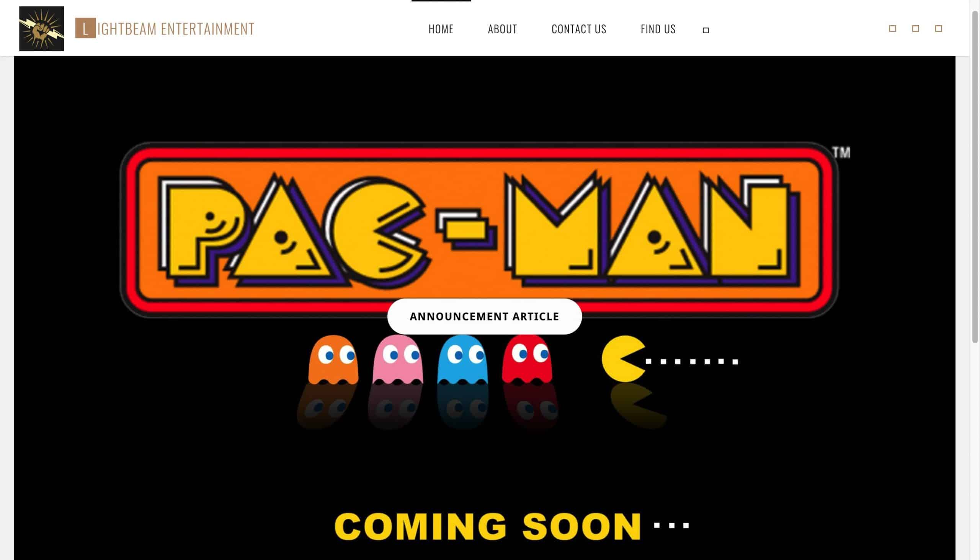Screen dimensions: 980x560
Task: Click the leftmost of three header social icons
Action: point(892,28)
